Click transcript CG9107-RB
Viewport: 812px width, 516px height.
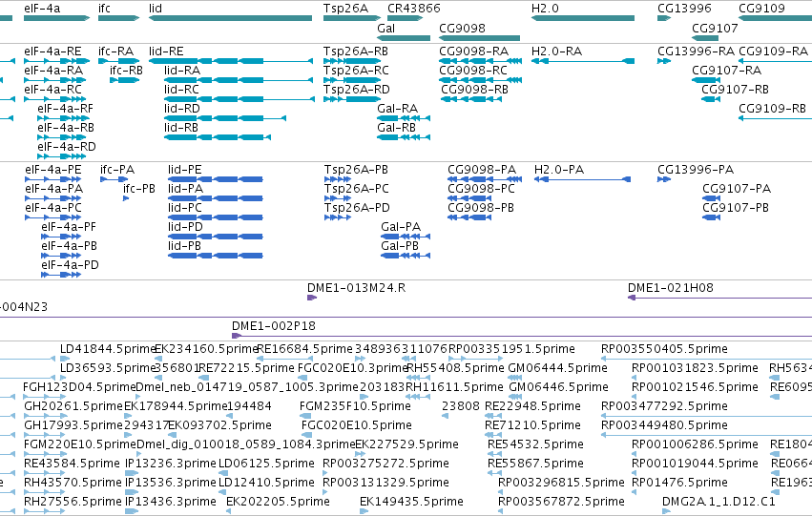736,90
